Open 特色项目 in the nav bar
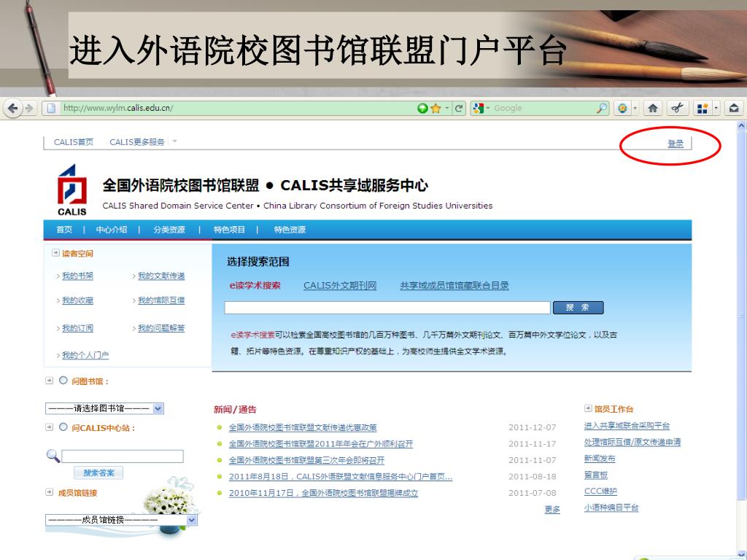This screenshot has height=560, width=747. tap(229, 230)
